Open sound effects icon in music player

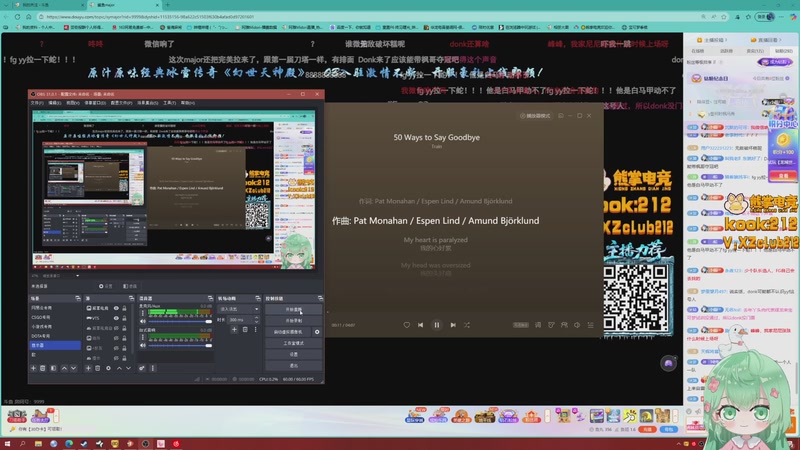(551, 325)
